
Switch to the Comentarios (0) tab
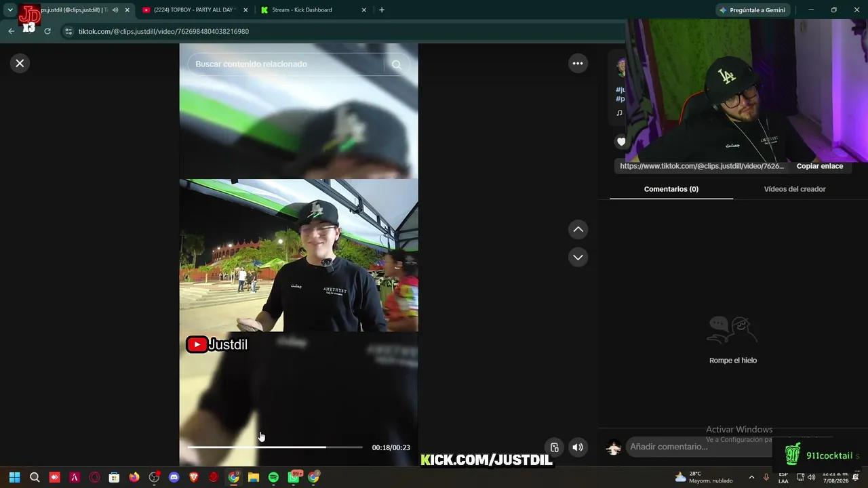(x=671, y=189)
